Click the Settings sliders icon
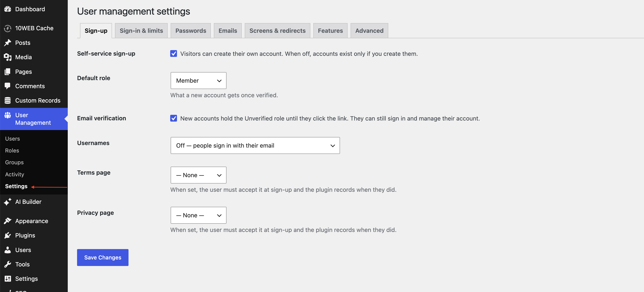The width and height of the screenshot is (644, 292). [8, 278]
